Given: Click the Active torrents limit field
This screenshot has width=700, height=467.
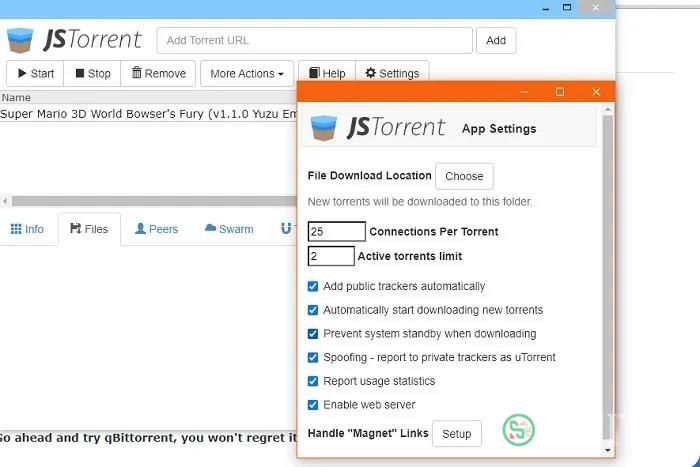Looking at the screenshot, I should 331,256.
